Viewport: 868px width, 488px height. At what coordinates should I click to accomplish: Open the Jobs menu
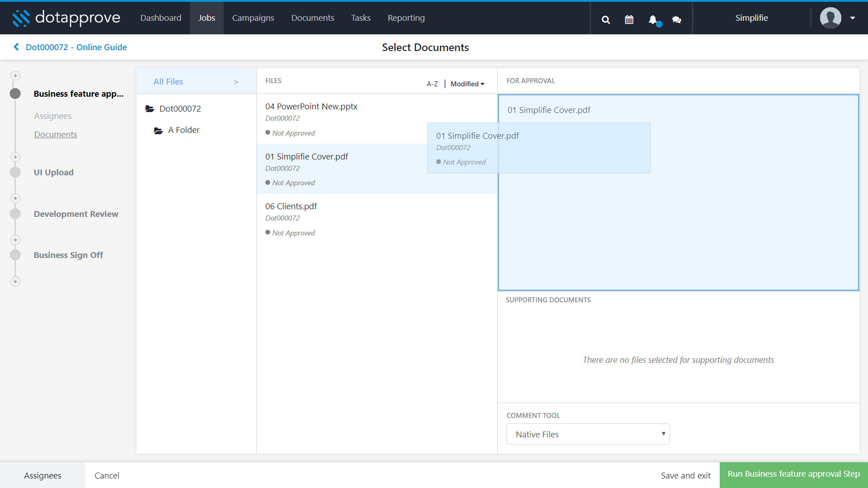click(x=207, y=18)
